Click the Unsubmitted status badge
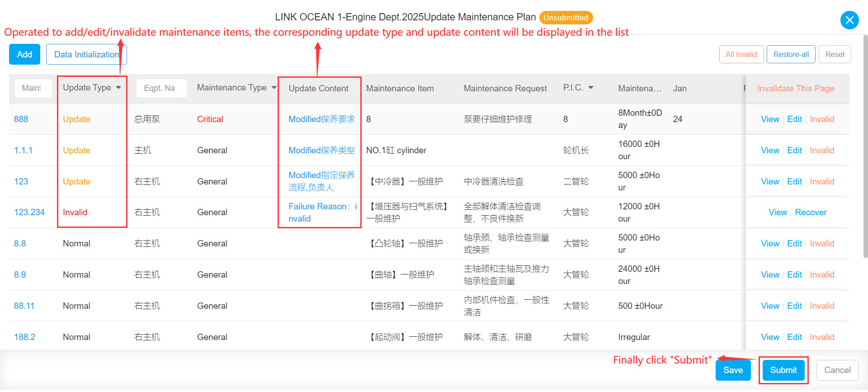Viewport: 868px width, 392px height. pyautogui.click(x=566, y=18)
